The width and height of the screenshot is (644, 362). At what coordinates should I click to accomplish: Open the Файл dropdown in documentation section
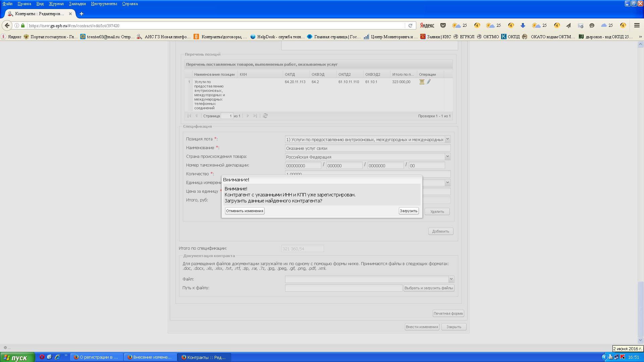[x=451, y=279]
